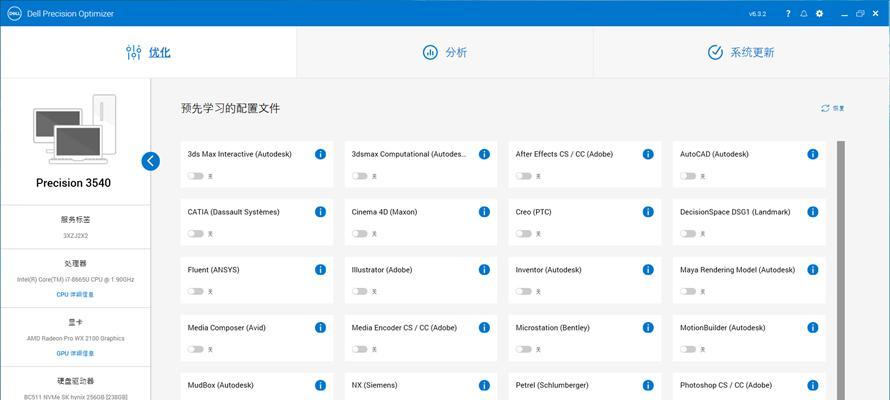Show info for Petrel (Schlumberger)

click(x=648, y=385)
